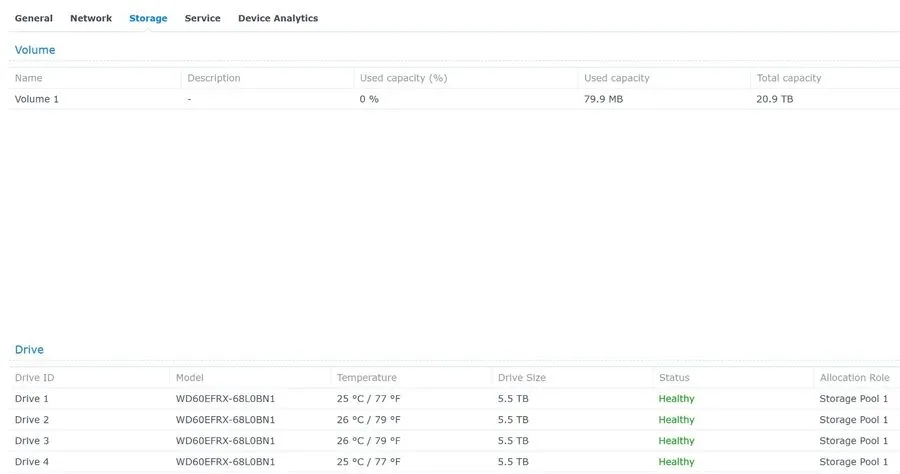This screenshot has height=474, width=900.
Task: Click Drive 4 temperature 25 °C / 77 °F
Action: pos(368,462)
